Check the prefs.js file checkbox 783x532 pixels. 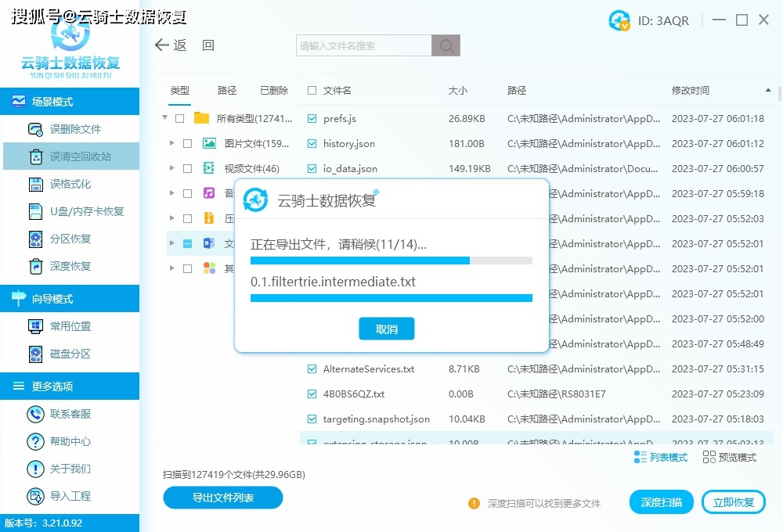[310, 118]
